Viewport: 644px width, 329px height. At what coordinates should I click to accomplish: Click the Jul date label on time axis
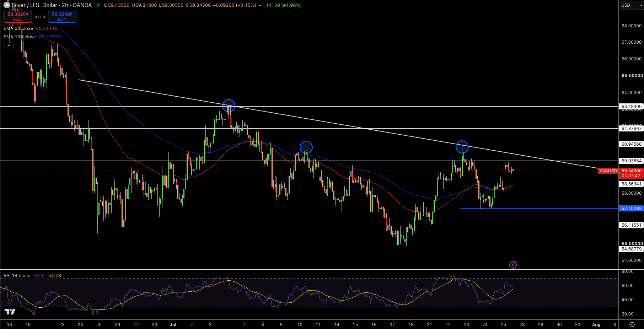coord(173,325)
